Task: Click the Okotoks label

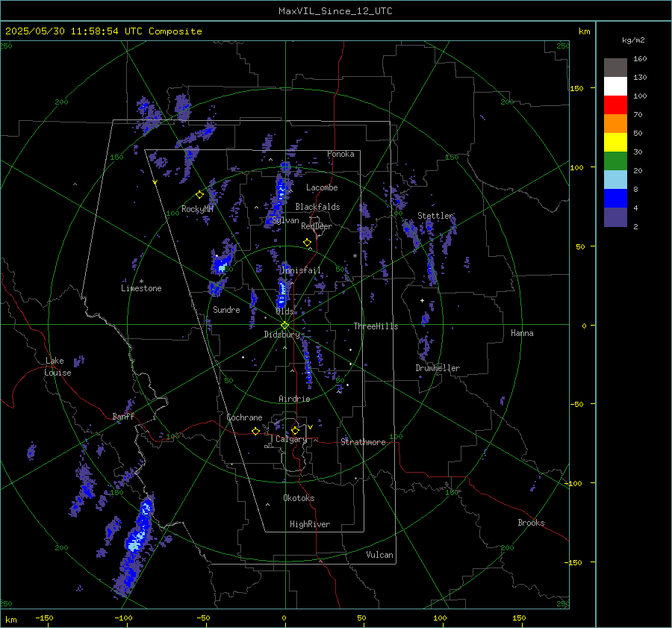Action: [x=299, y=498]
